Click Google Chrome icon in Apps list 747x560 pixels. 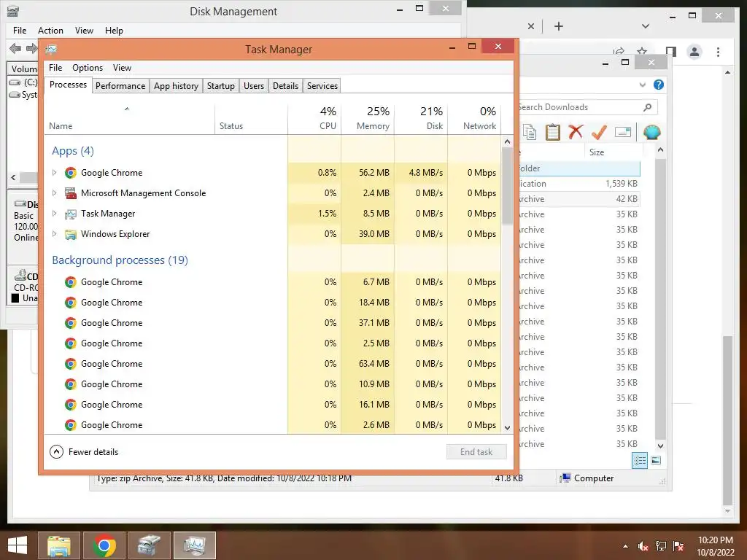pyautogui.click(x=71, y=172)
